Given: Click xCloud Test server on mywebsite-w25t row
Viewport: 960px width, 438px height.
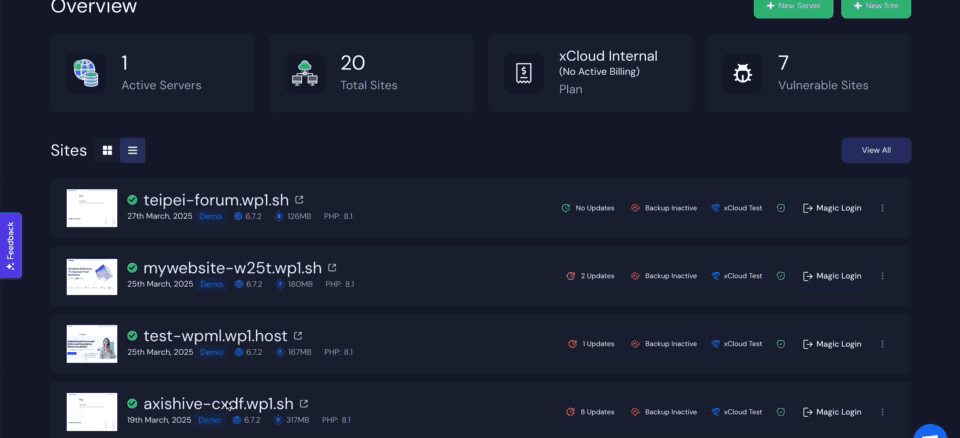Looking at the screenshot, I should pos(737,276).
